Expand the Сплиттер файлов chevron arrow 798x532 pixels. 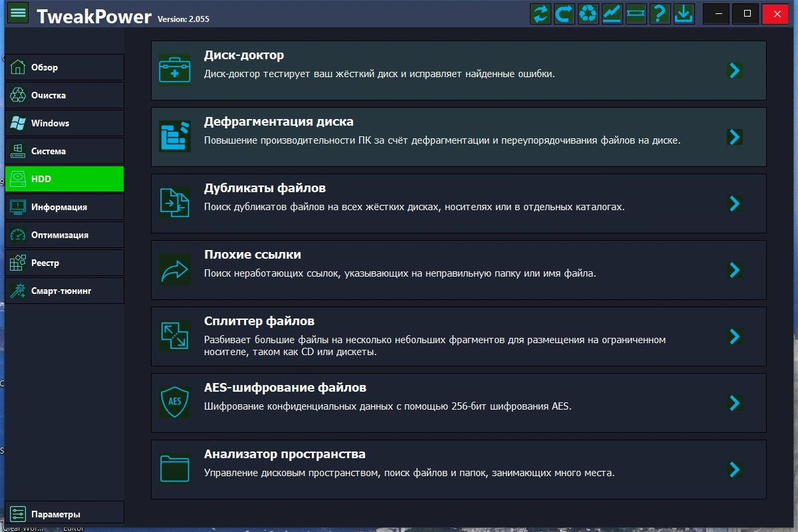734,336
